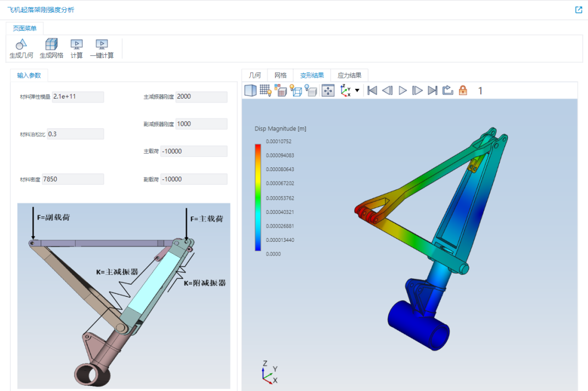Image resolution: width=588 pixels, height=391 pixels.
Task: Click the XYZ axis orientation icon
Action: tap(345, 90)
